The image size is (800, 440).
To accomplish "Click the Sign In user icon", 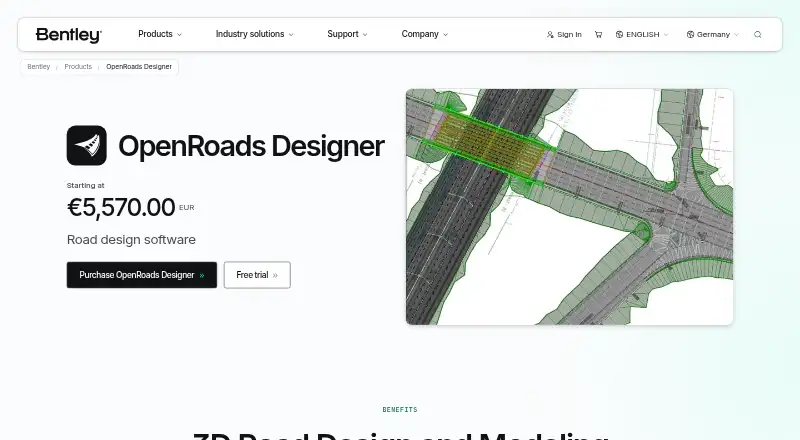I will tap(550, 35).
